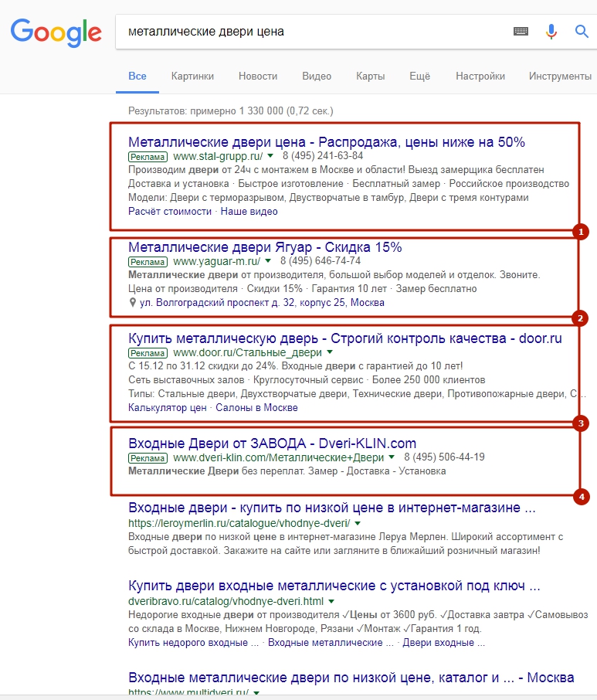Click the www.yaguar-m.ru green URL
Viewport: 597px width, 700px height.
(x=216, y=261)
